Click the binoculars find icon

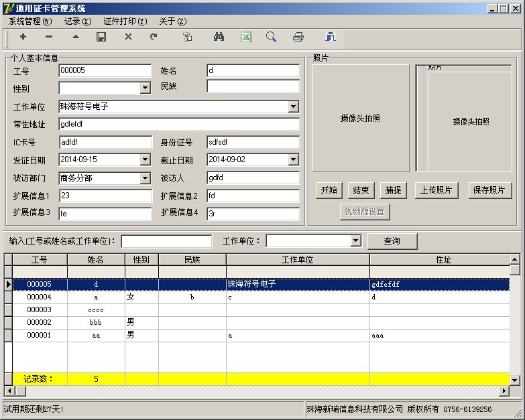[x=219, y=37]
